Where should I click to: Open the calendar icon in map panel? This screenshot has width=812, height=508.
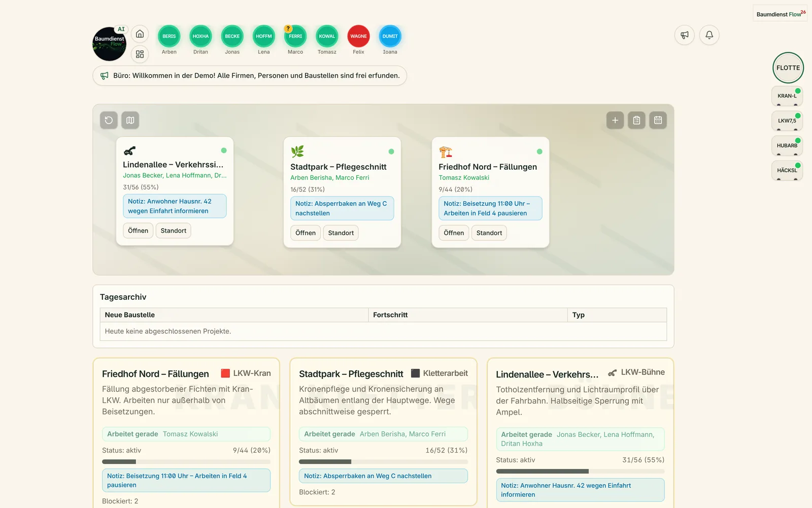658,120
